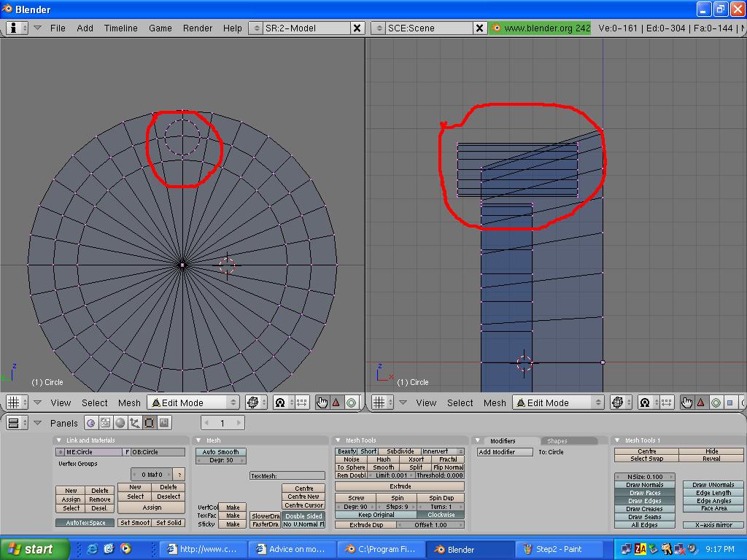The width and height of the screenshot is (747, 560).
Task: Open SR:2-Model screen selector arrows
Action: 256,28
